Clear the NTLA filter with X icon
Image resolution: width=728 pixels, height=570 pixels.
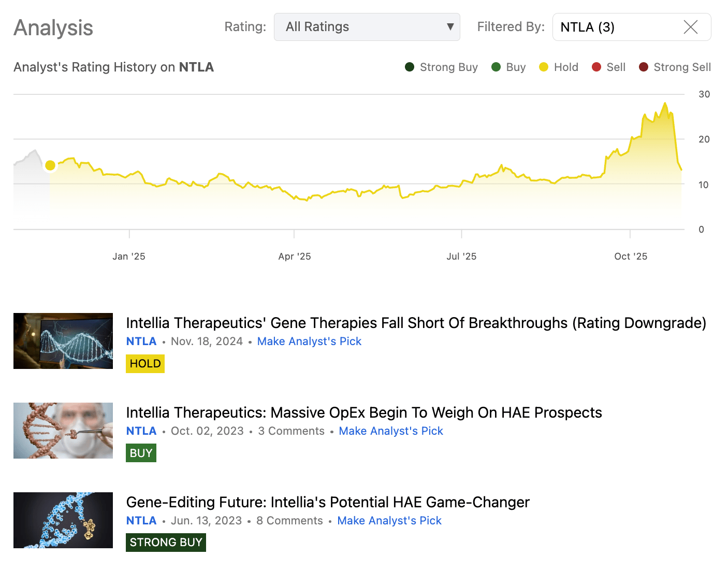[690, 27]
